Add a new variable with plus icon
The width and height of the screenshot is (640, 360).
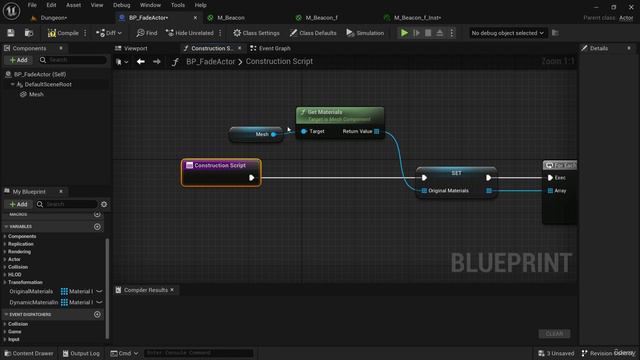pyautogui.click(x=97, y=227)
